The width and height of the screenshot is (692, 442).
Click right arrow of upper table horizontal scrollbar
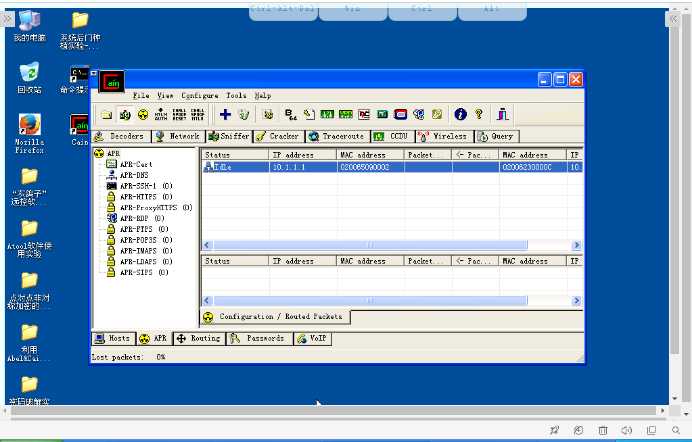click(x=576, y=245)
